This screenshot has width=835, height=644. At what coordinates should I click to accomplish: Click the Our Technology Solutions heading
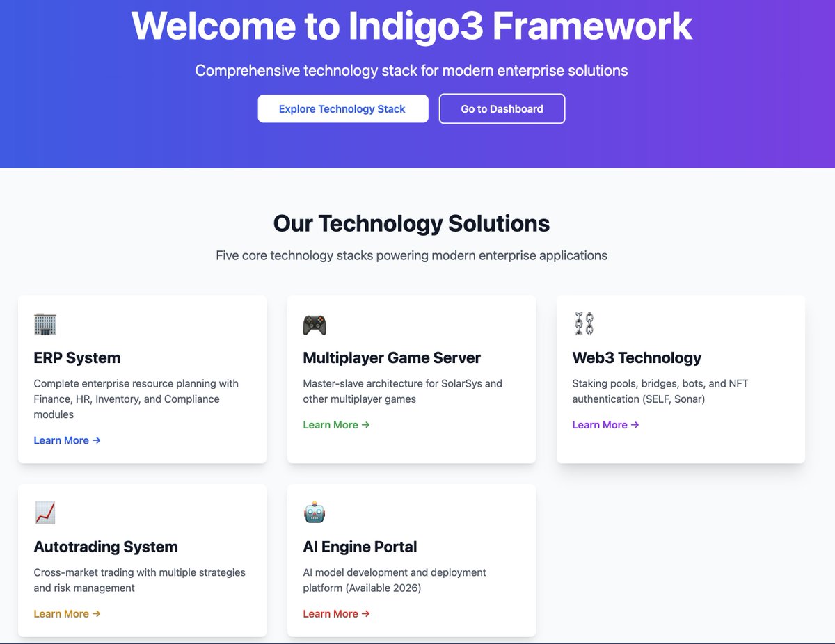coord(412,223)
